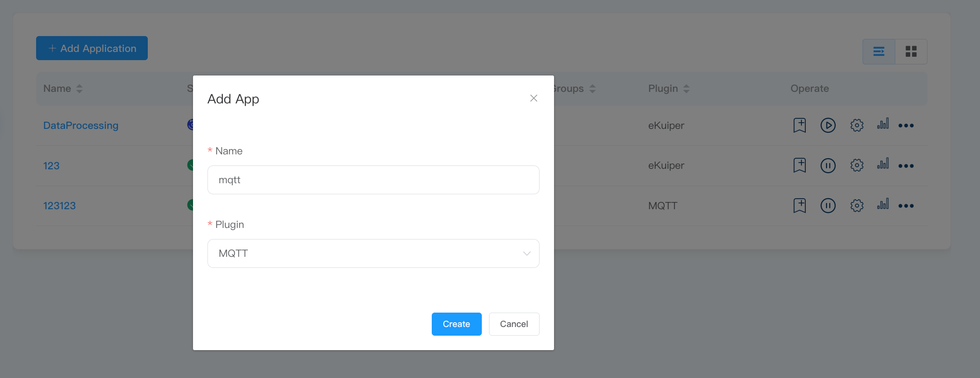Pause the 123 application

click(x=828, y=166)
